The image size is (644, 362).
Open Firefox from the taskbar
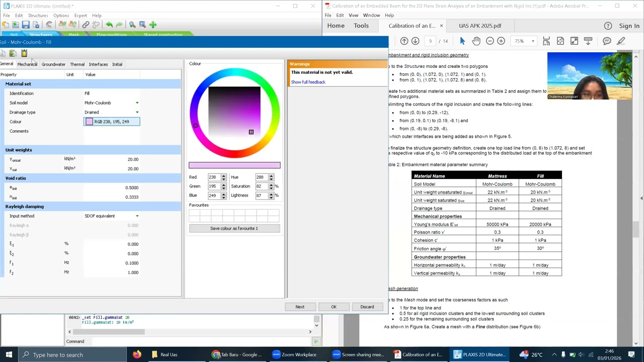pos(137,354)
